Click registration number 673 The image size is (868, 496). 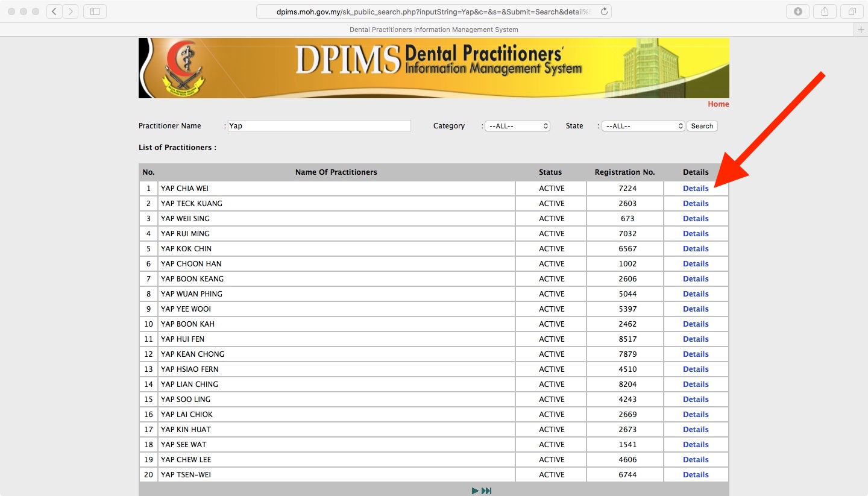point(627,219)
